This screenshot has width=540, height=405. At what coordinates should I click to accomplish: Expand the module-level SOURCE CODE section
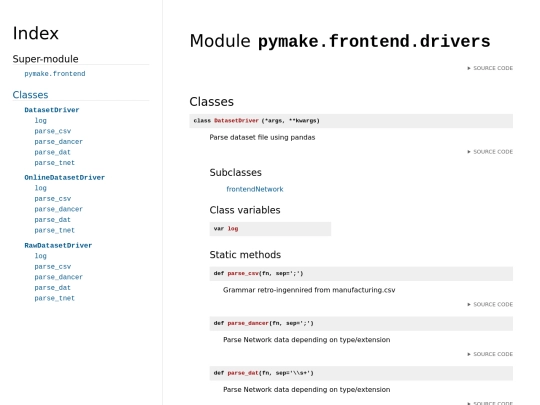tap(490, 68)
